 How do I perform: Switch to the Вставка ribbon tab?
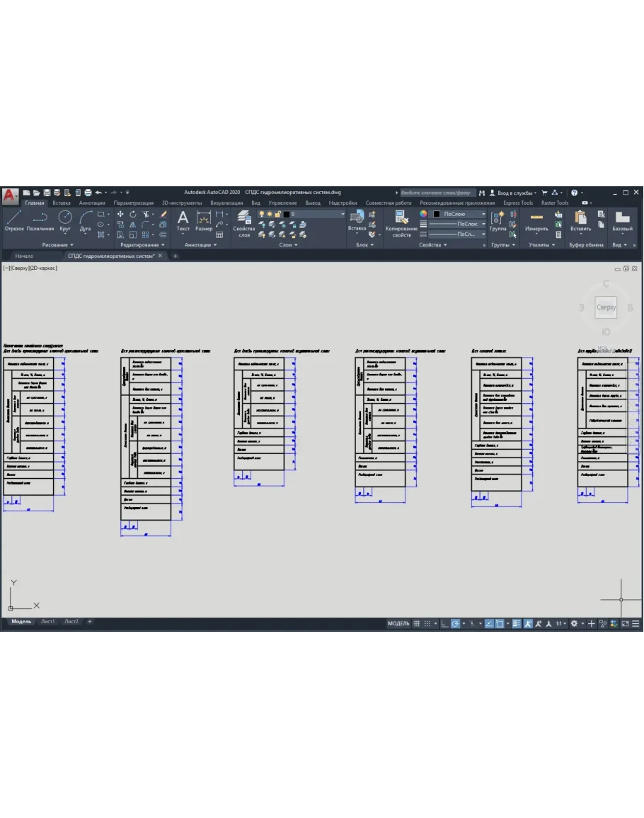62,203
